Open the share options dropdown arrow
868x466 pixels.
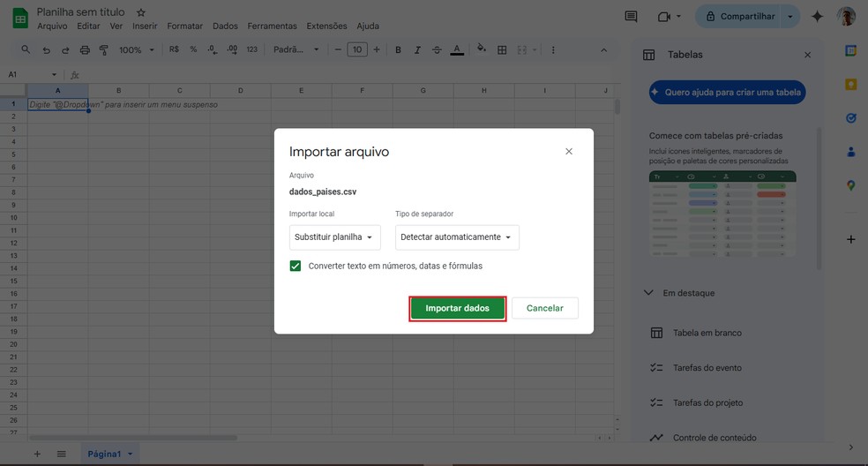(x=790, y=17)
